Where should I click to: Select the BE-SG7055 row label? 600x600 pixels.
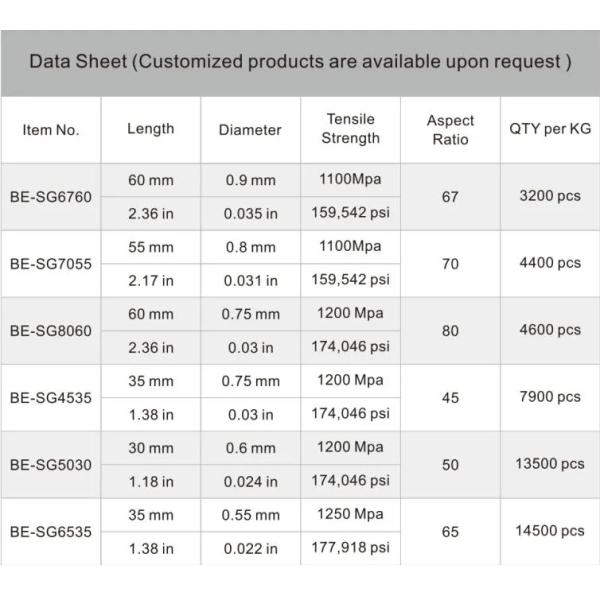50,264
